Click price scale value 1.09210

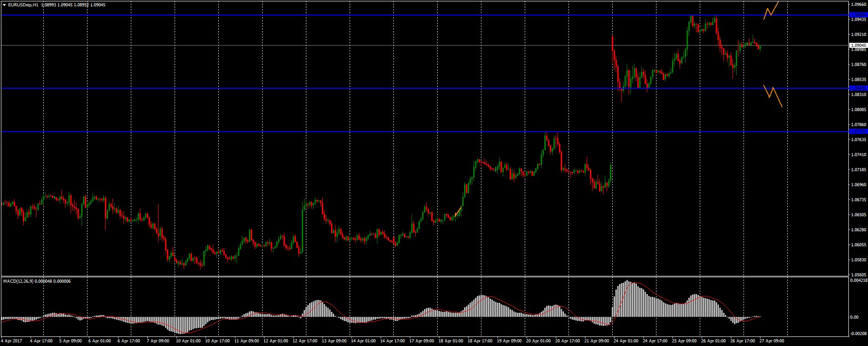859,35
